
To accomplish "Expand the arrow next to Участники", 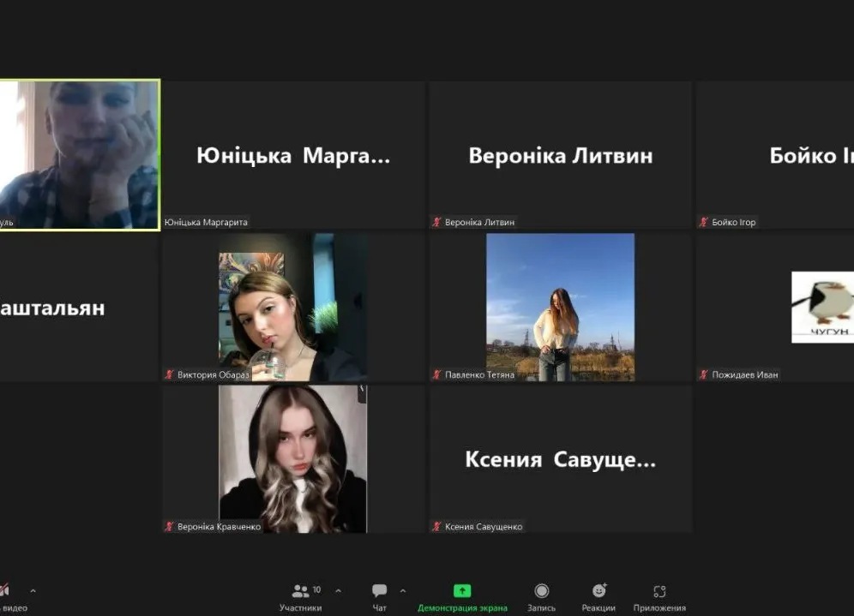I will click(338, 590).
